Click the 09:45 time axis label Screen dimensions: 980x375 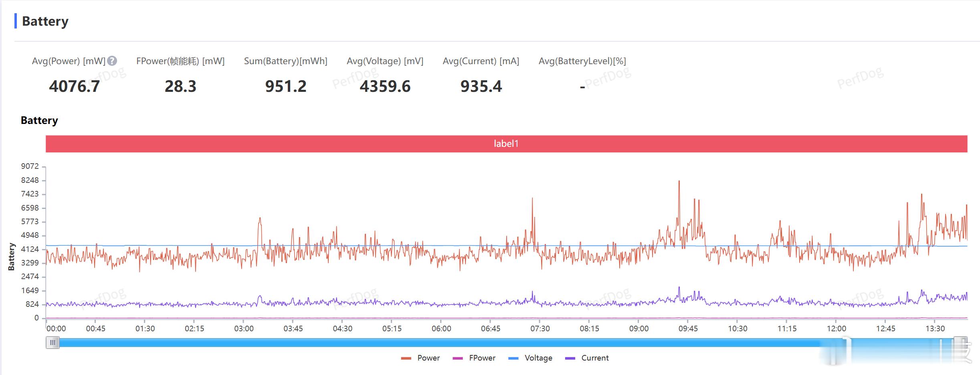click(x=688, y=328)
